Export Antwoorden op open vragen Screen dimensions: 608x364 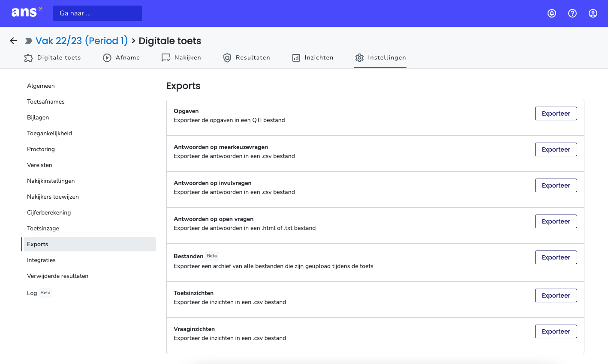click(x=556, y=221)
